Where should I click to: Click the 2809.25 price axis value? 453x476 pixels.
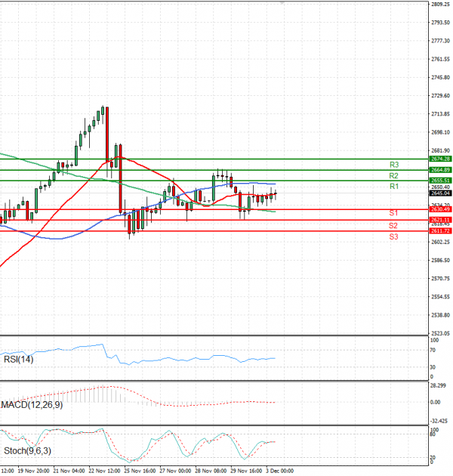441,5
